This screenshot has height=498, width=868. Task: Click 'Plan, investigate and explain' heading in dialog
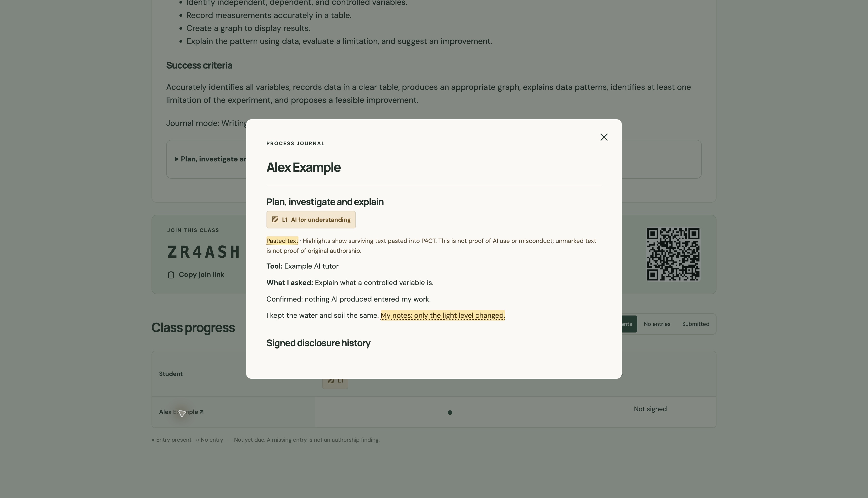[x=325, y=202]
